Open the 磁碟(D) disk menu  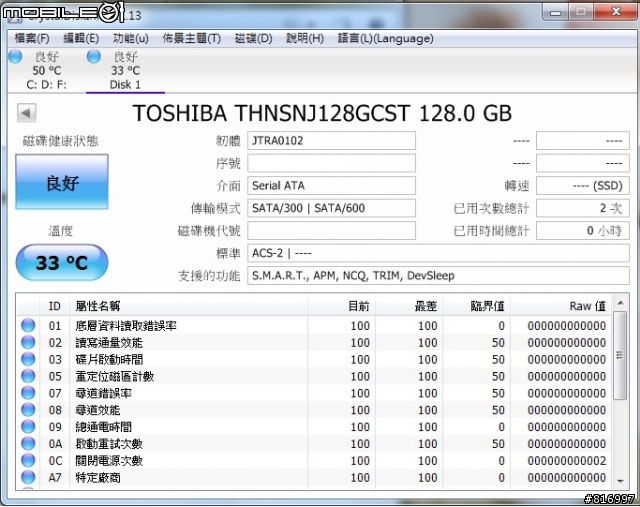[x=253, y=38]
